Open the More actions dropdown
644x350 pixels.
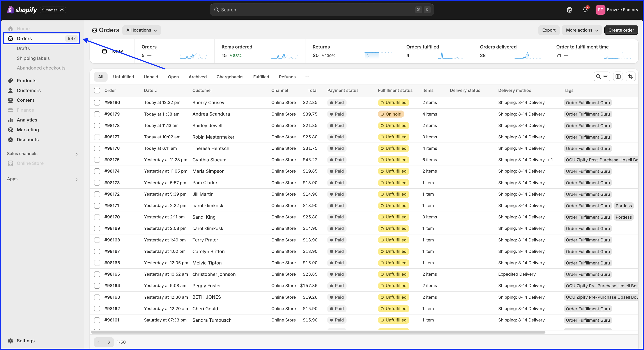(x=582, y=30)
